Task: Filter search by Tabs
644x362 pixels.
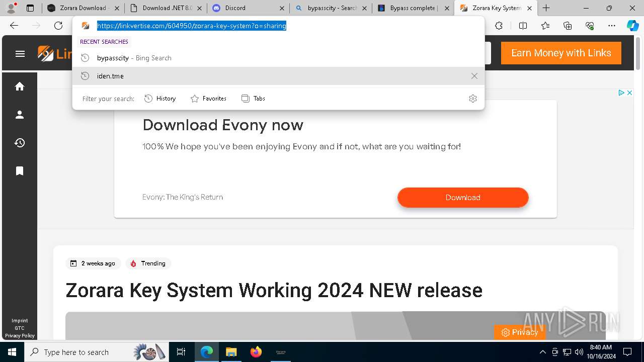Action: click(253, 99)
